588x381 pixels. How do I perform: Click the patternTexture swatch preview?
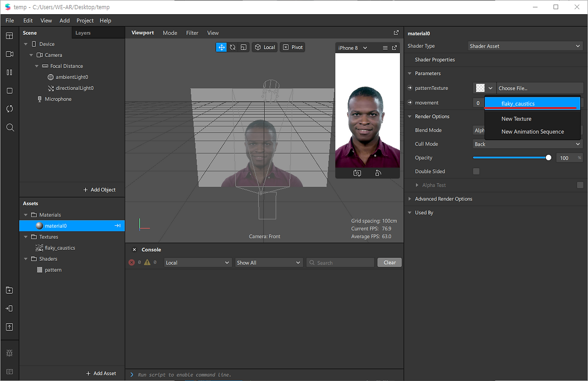[480, 88]
